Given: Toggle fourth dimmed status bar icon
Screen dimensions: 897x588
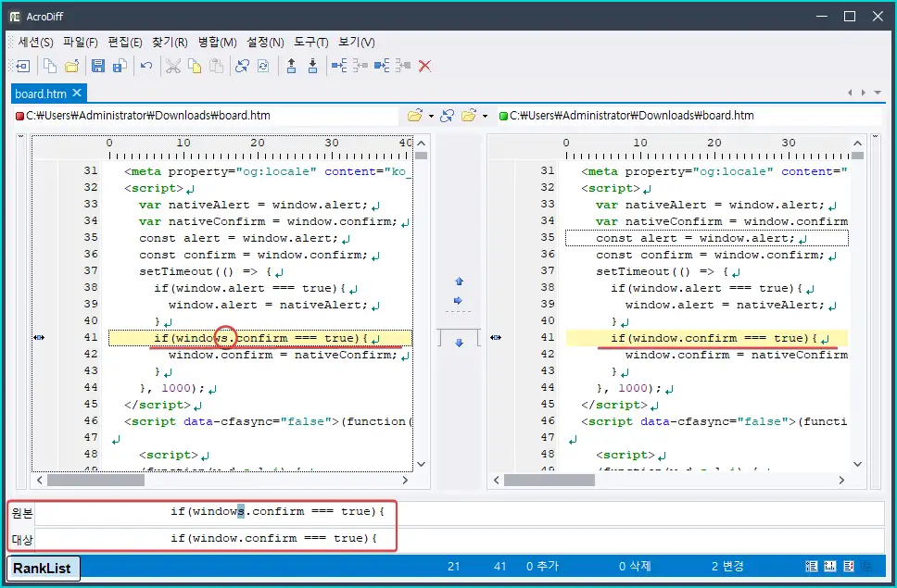Looking at the screenshot, I should 867,567.
